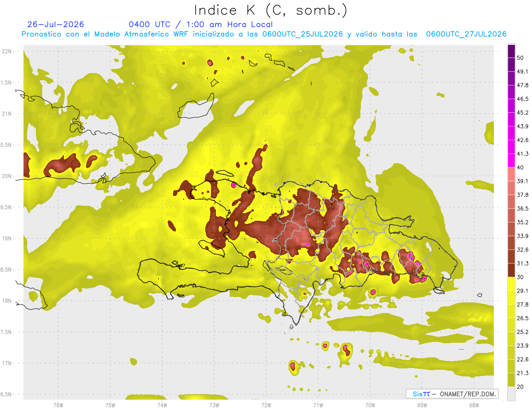532x411 pixels.
Task: Click the '22.6' colorbar value
Action: click(x=523, y=360)
